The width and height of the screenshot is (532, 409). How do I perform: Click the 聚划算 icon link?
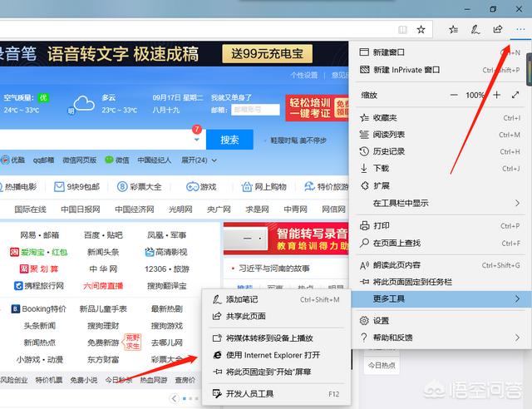(x=24, y=269)
